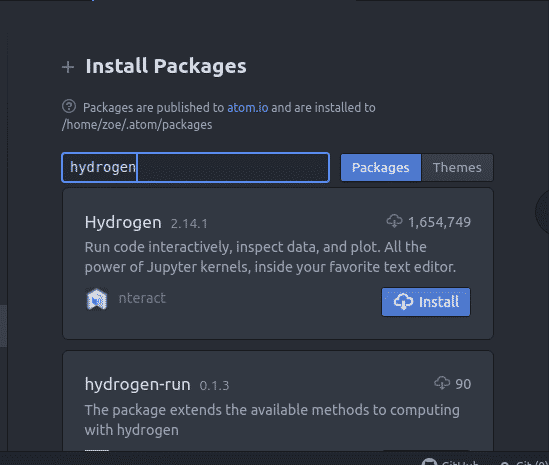Select the Packages filter button
Image resolution: width=549 pixels, height=465 pixels.
(381, 167)
